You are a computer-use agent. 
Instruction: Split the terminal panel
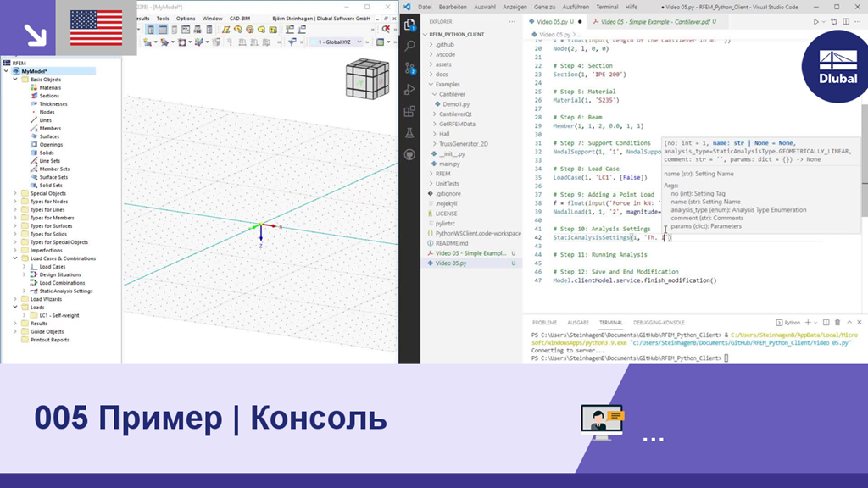[x=826, y=323]
